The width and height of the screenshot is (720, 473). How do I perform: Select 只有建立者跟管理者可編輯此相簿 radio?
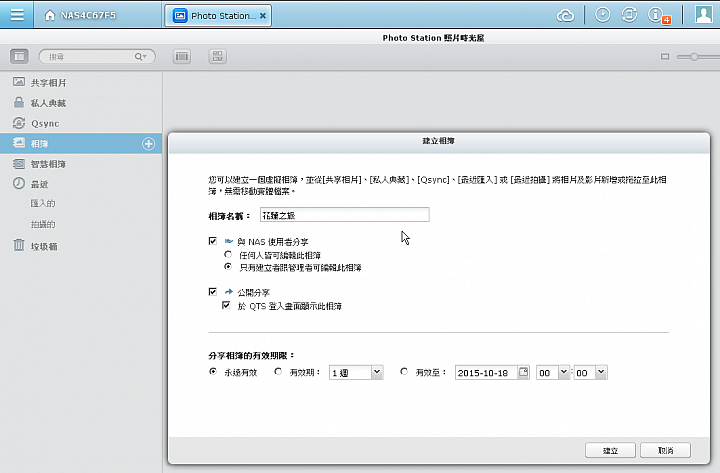tap(228, 267)
